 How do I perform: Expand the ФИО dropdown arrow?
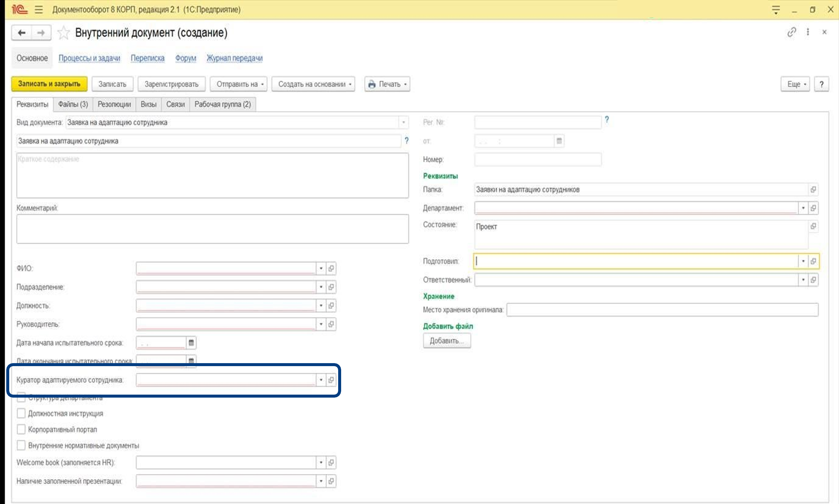pyautogui.click(x=321, y=268)
